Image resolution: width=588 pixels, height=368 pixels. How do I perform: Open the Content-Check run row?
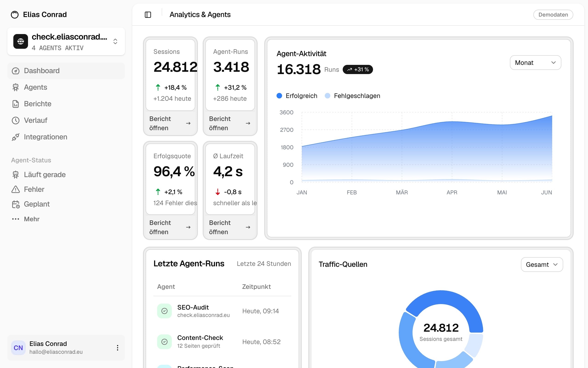click(x=222, y=342)
